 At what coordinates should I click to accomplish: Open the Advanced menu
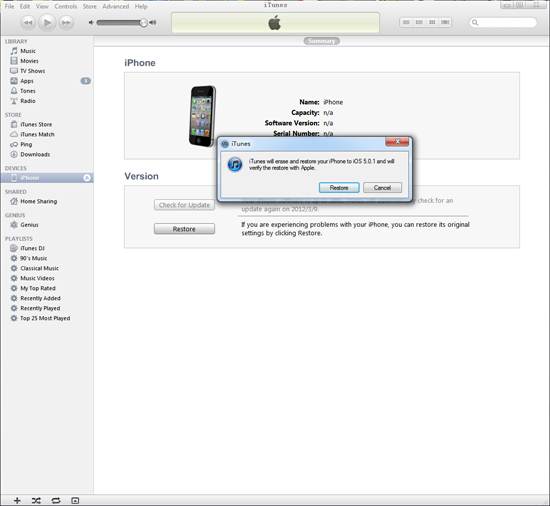click(115, 6)
